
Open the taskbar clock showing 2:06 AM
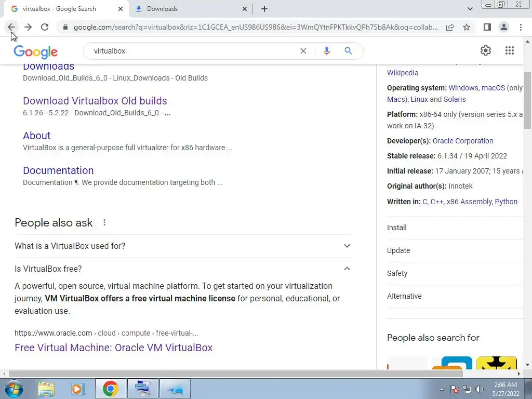506,389
